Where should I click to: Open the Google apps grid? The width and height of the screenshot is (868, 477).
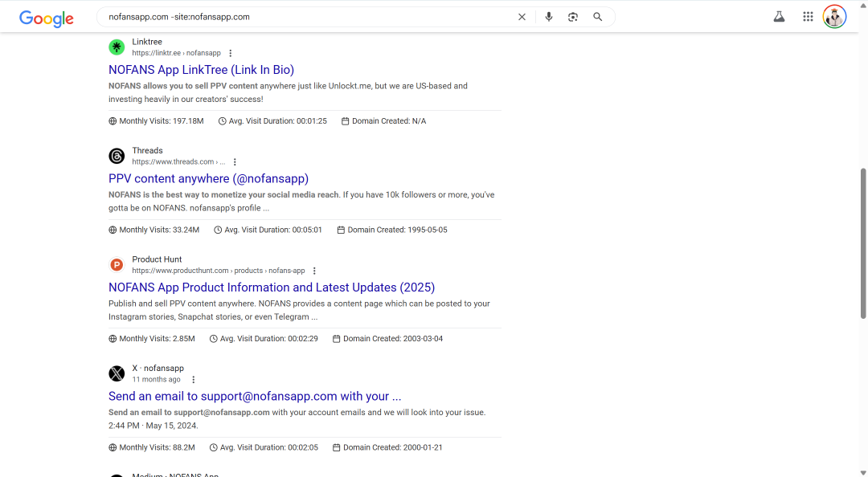(808, 17)
